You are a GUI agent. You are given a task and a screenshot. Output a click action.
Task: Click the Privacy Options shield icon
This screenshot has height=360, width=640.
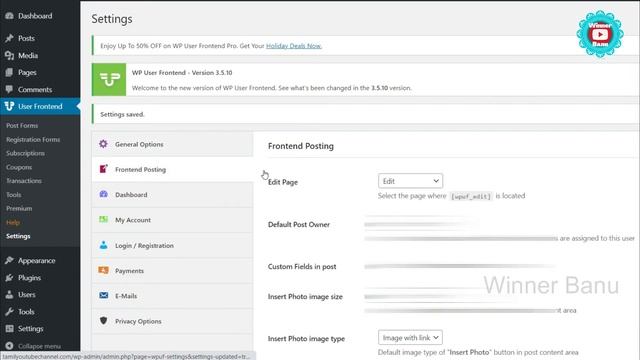pos(103,321)
